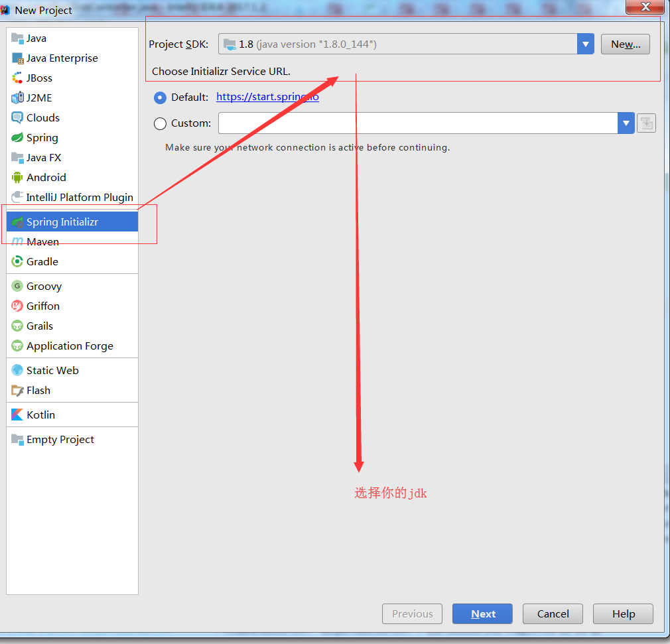Select Grails in the project list
Screen dimensions: 670x644
pyautogui.click(x=72, y=326)
